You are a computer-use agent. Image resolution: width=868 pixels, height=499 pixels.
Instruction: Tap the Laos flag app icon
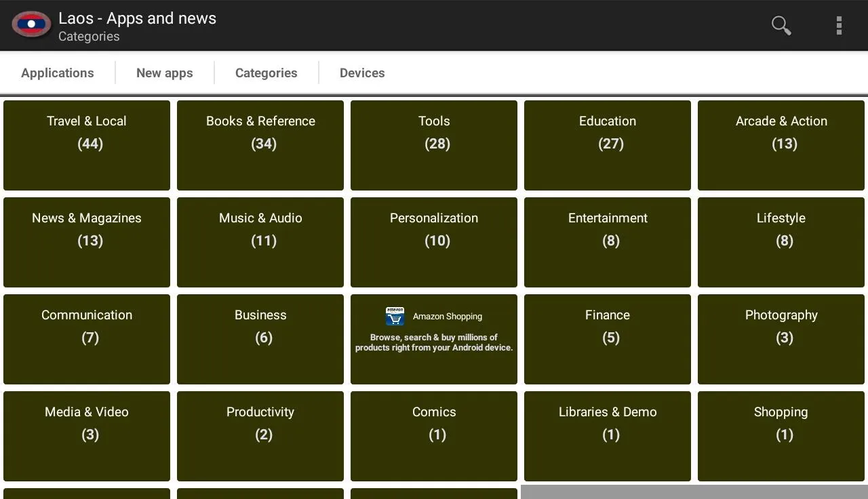(31, 24)
